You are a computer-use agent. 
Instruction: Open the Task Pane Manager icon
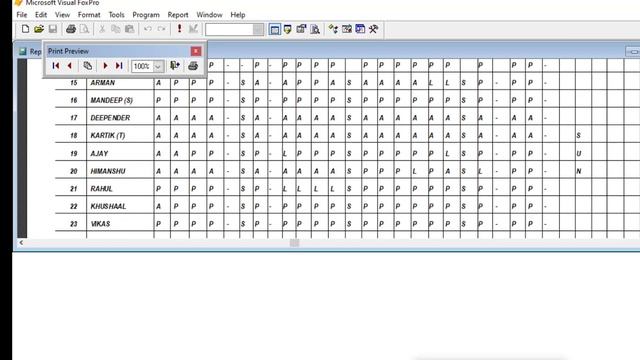360,29
